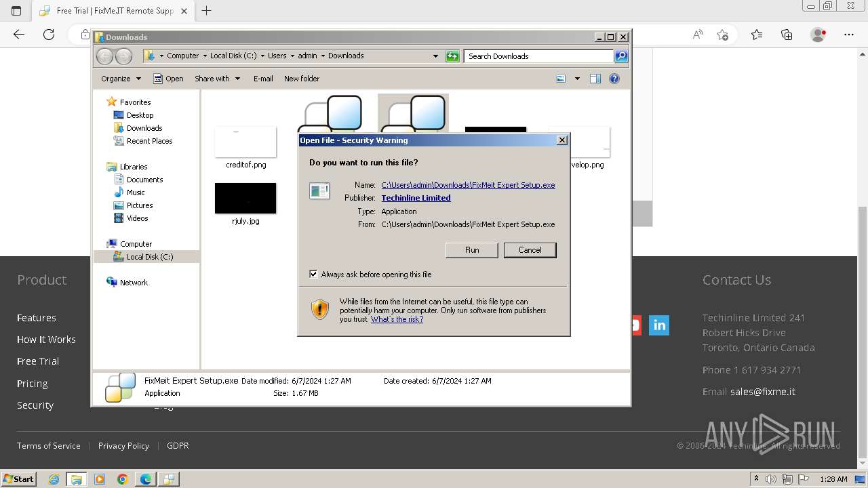Open the Share with dropdown
868x488 pixels.
(217, 79)
